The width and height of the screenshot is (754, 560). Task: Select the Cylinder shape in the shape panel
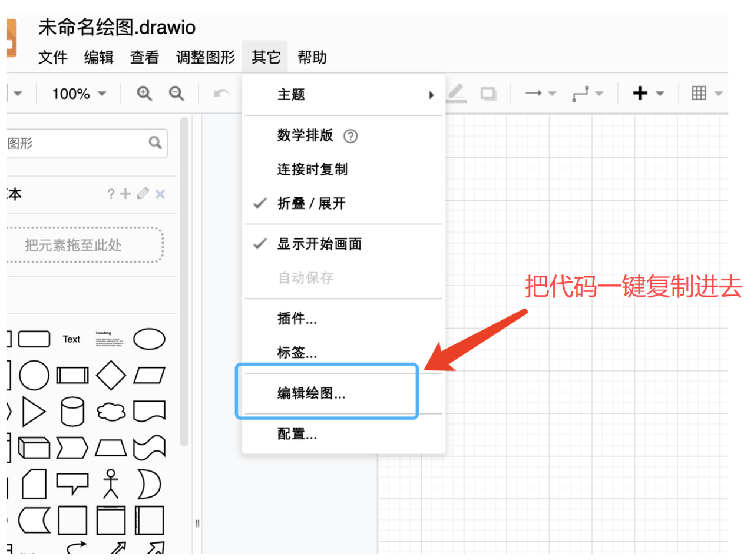[x=72, y=412]
